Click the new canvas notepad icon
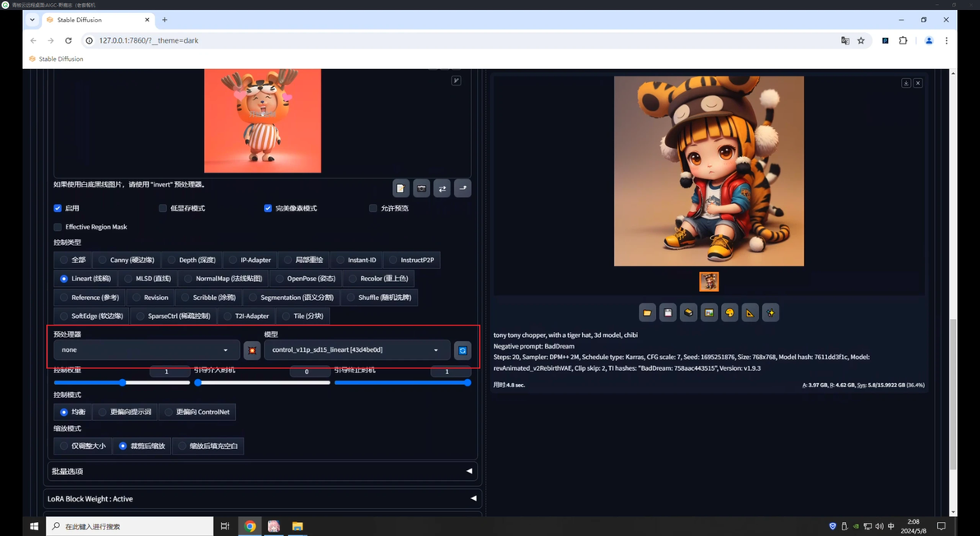This screenshot has width=980, height=536. point(400,188)
